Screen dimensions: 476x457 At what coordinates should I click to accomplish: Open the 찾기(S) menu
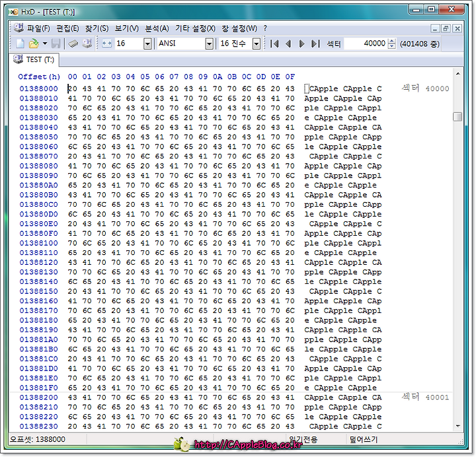[97, 28]
